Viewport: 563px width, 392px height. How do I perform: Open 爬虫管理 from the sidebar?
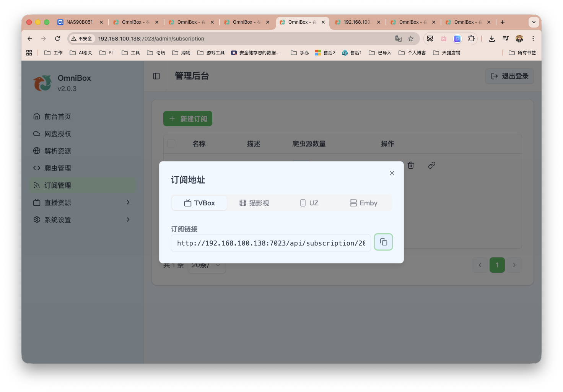57,168
